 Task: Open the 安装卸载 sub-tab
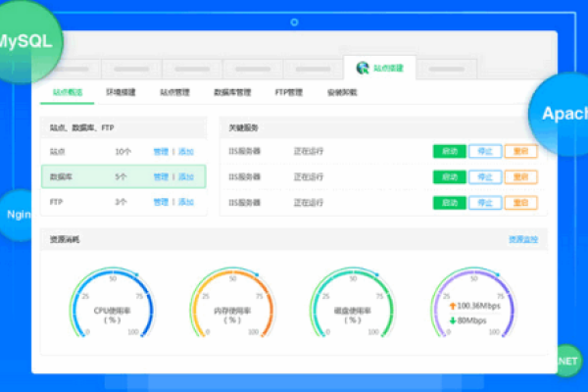tap(342, 92)
